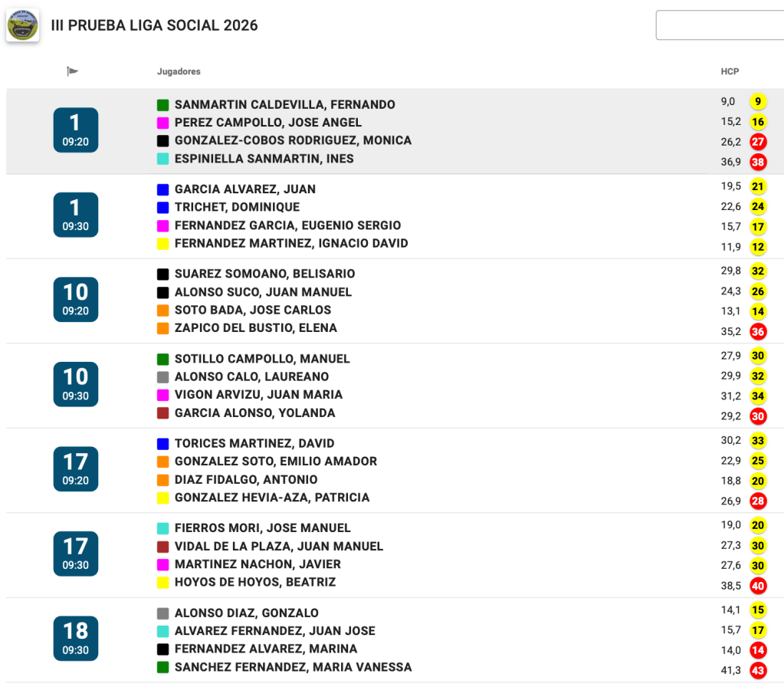Open player Trichet, Dominique
The image size is (784, 687).
point(237,207)
